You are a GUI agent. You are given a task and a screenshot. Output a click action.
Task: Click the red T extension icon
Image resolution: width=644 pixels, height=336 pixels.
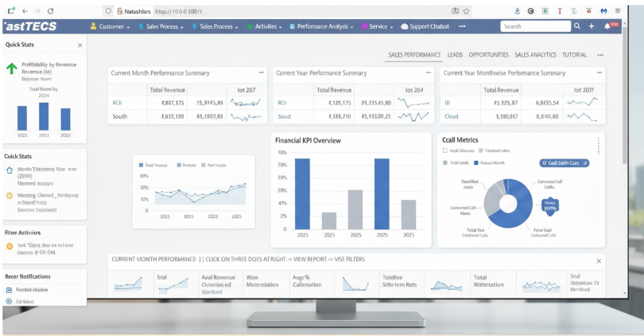point(560,11)
